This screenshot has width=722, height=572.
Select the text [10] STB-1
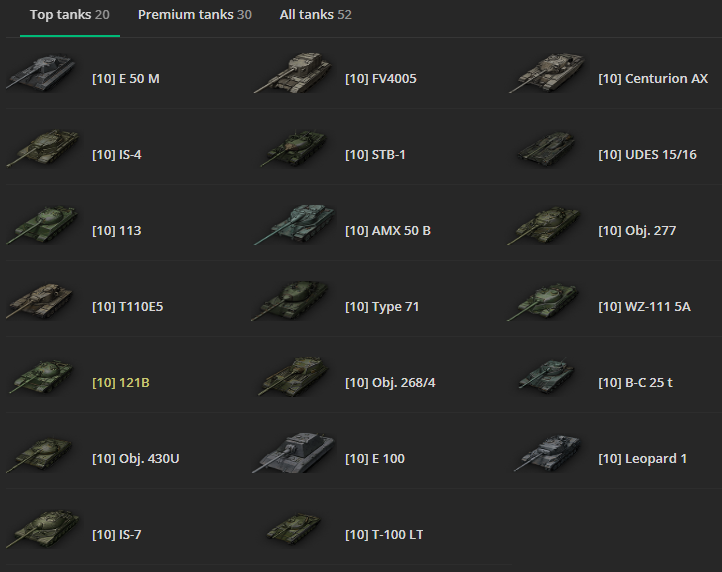[375, 155]
